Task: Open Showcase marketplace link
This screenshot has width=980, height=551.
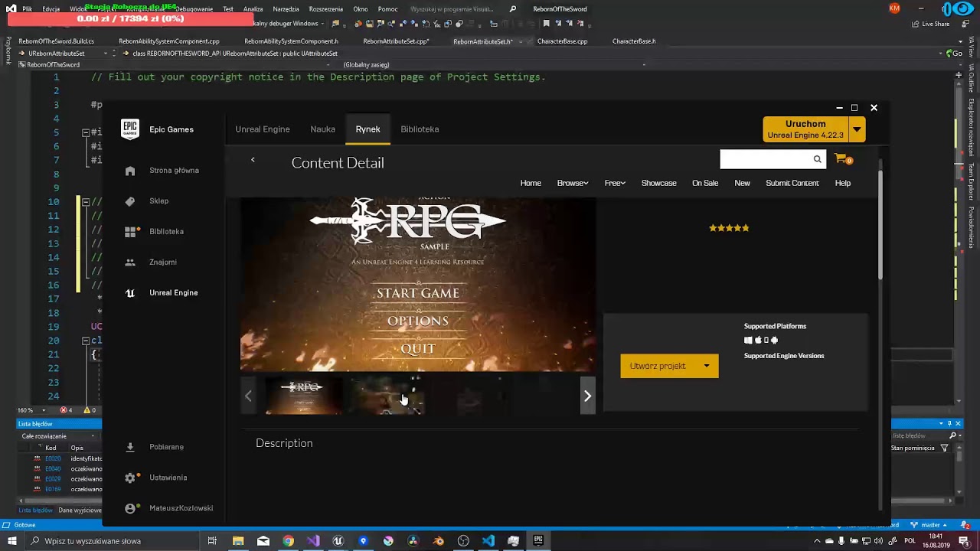Action: point(658,183)
